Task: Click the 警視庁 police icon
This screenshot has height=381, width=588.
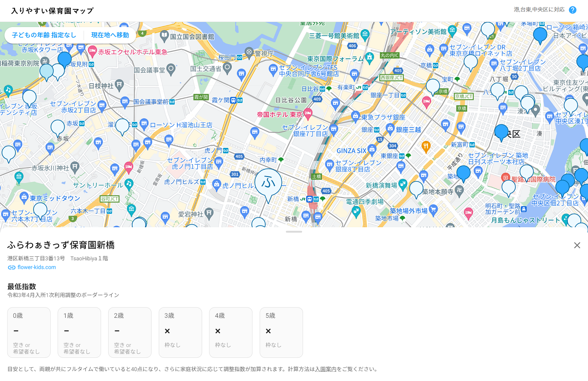Action: coord(249,53)
